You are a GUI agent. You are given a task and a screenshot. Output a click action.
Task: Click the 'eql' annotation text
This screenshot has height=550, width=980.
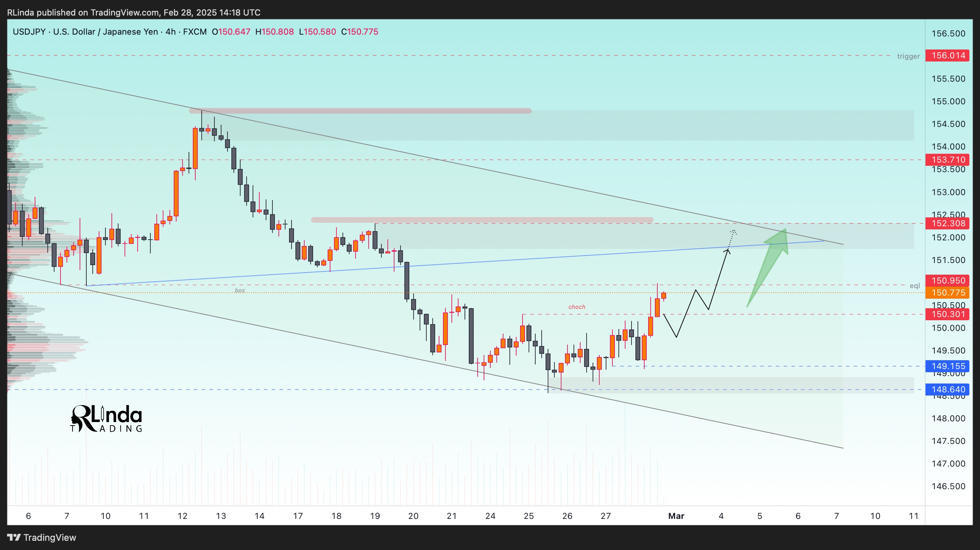(915, 286)
